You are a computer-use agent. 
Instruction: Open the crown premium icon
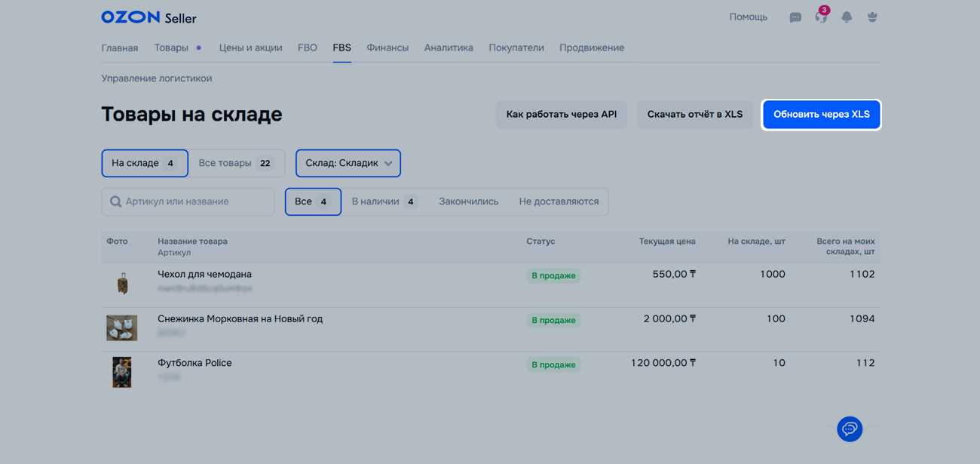point(872,17)
